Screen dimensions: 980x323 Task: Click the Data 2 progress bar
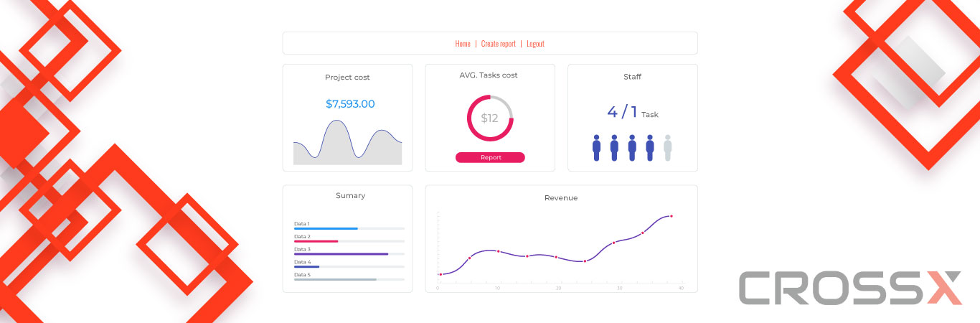tap(349, 241)
